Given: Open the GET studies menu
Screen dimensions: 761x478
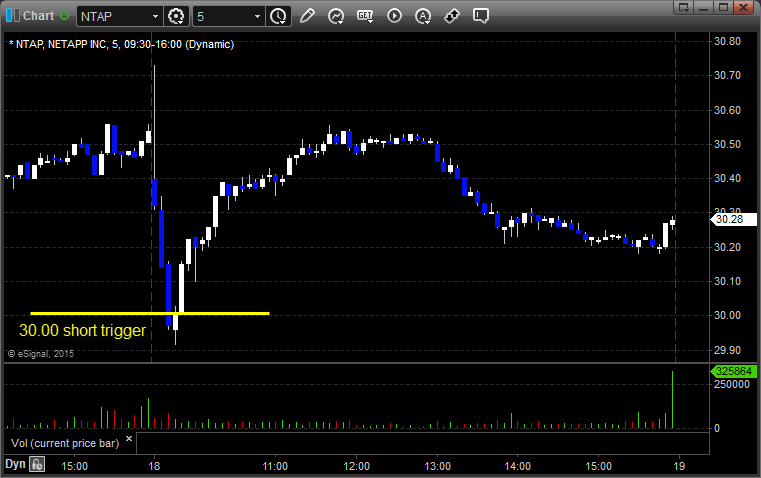Looking at the screenshot, I should 365,16.
